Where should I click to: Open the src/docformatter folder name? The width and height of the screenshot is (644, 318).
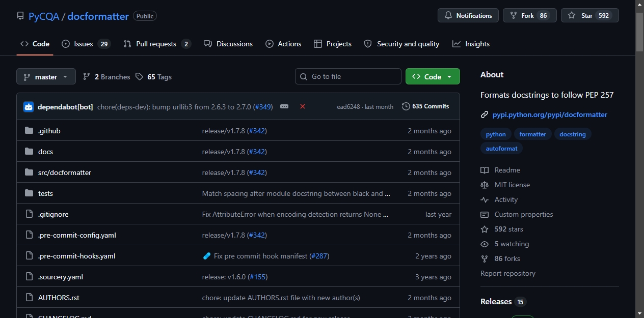[x=65, y=172]
